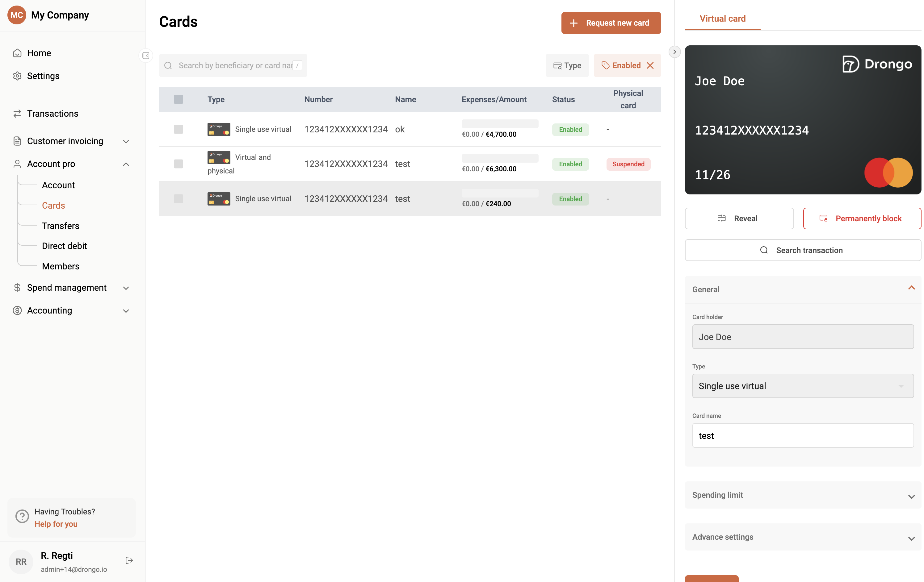Click the Home icon in the sidebar
Image resolution: width=924 pixels, height=582 pixels.
(17, 53)
